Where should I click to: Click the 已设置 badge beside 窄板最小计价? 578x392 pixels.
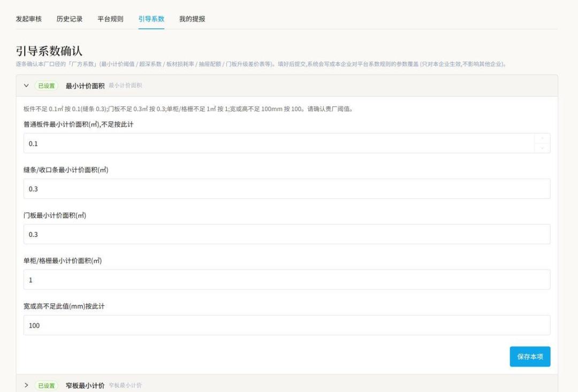click(47, 386)
